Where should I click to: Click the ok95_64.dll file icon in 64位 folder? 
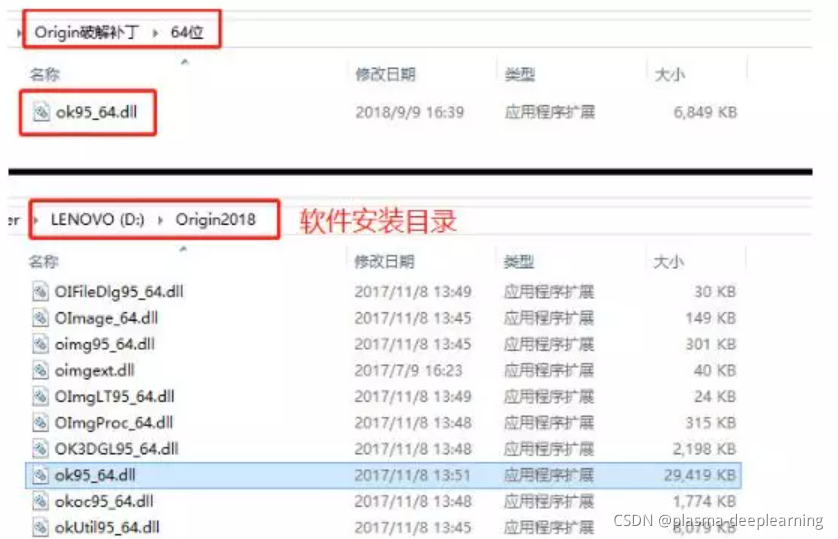(x=41, y=112)
